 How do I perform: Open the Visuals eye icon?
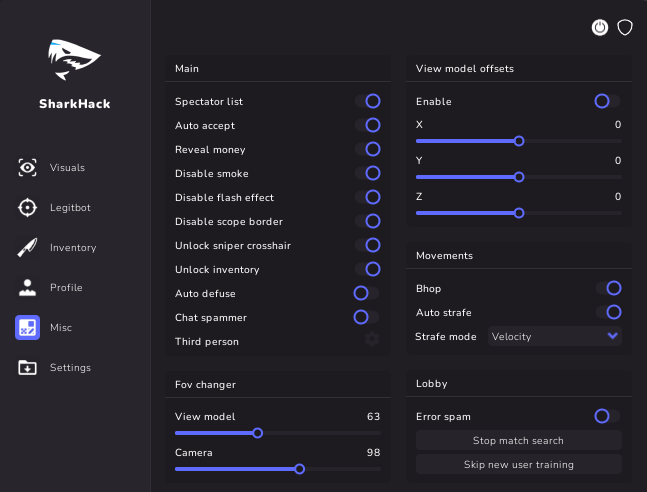click(28, 168)
